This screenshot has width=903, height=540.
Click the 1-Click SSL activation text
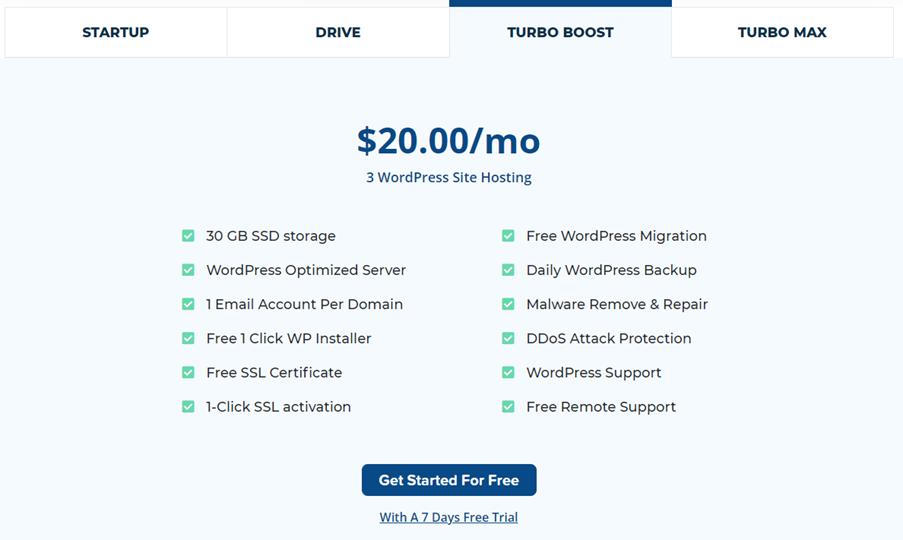[279, 406]
